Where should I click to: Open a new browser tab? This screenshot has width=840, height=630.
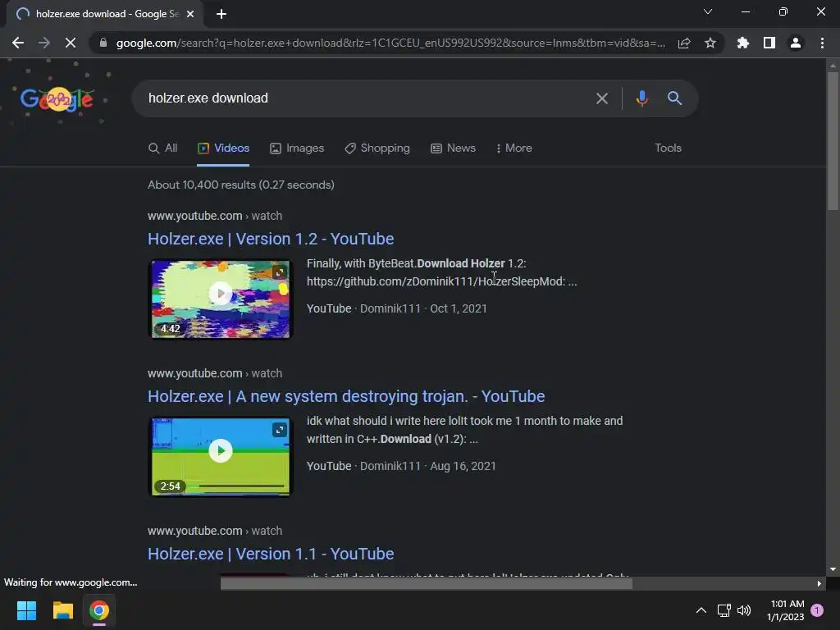click(x=221, y=14)
